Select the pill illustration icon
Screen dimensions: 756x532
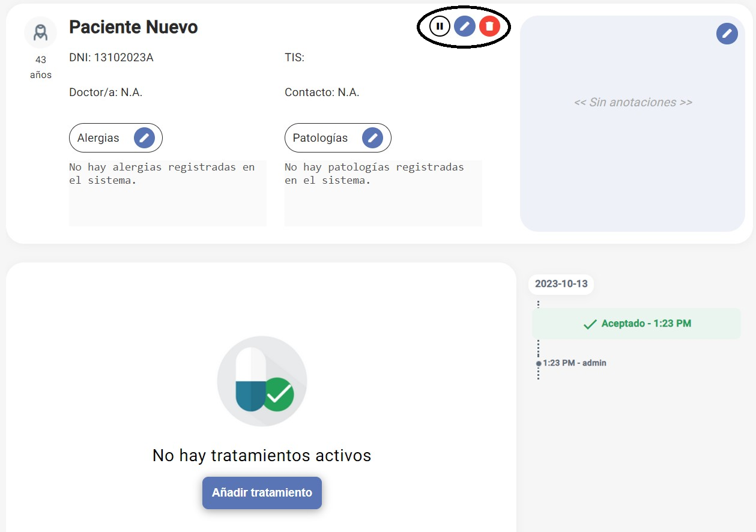tap(262, 381)
